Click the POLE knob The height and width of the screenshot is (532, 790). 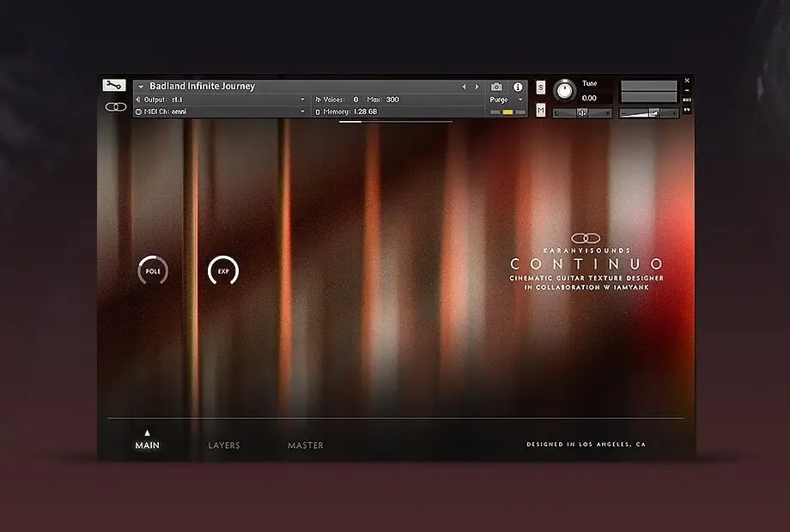[x=153, y=270]
